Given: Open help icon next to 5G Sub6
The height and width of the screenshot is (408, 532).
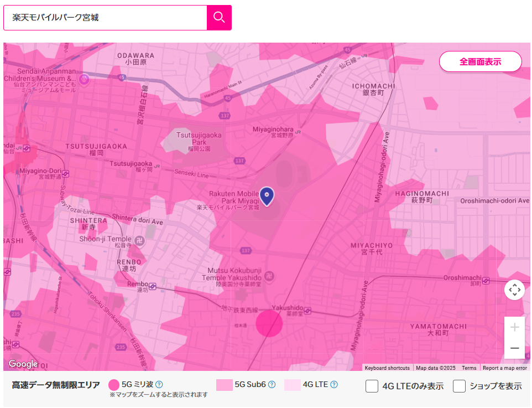Looking at the screenshot, I should (x=272, y=385).
